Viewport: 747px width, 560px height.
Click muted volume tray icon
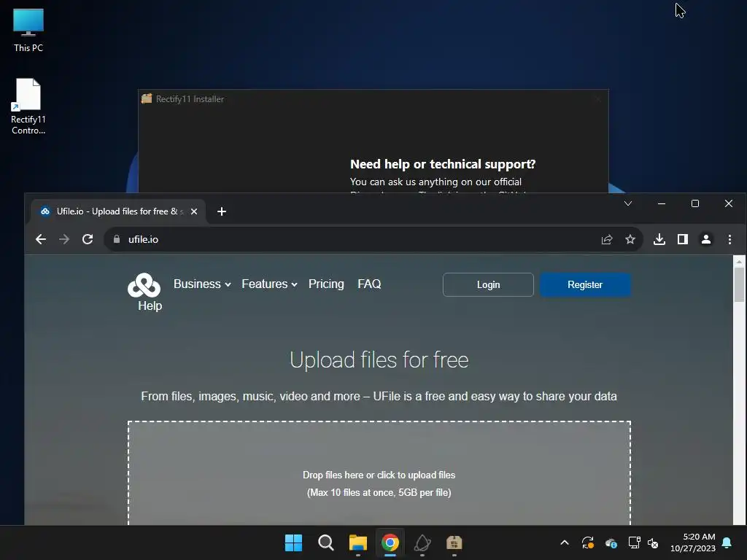point(653,542)
